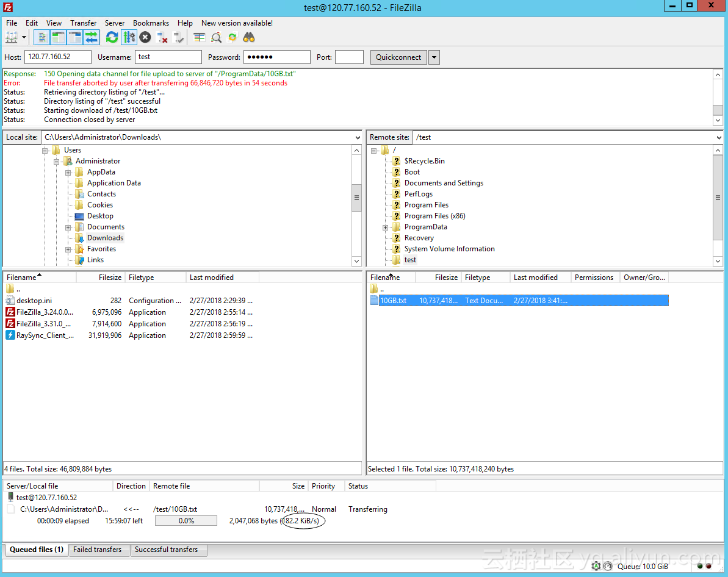Open the Server menu
Screen dimensions: 728x577
(x=115, y=23)
